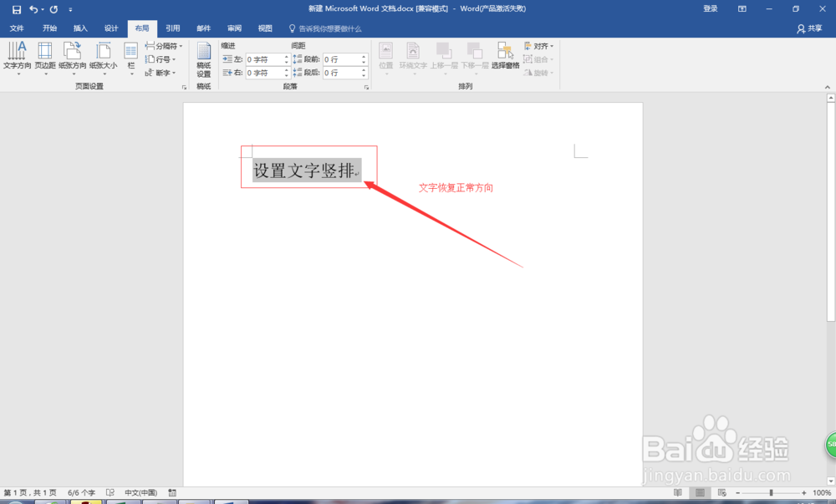836x504 pixels.
Task: Click the 断字 (Hyphenation) icon
Action: click(159, 73)
